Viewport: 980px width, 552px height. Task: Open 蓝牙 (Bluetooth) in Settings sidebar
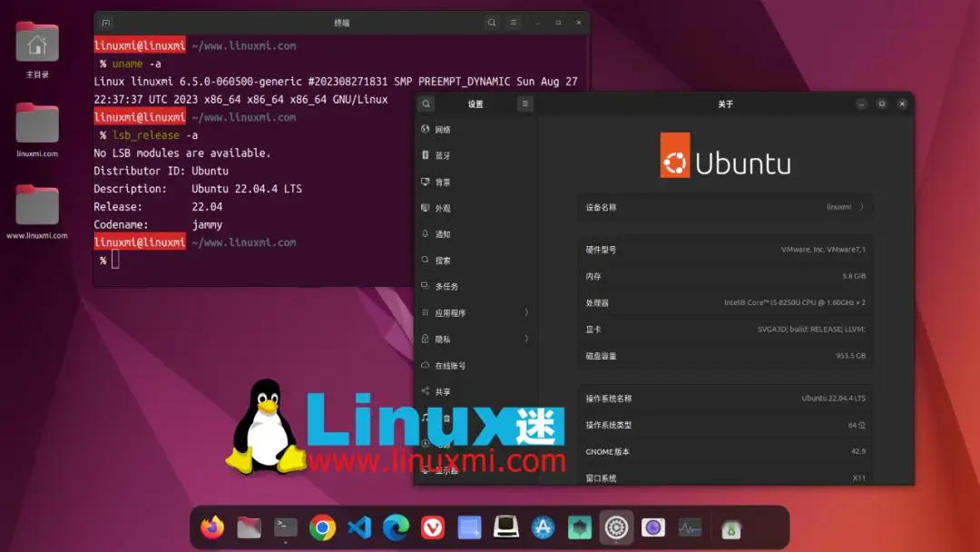tap(476, 155)
